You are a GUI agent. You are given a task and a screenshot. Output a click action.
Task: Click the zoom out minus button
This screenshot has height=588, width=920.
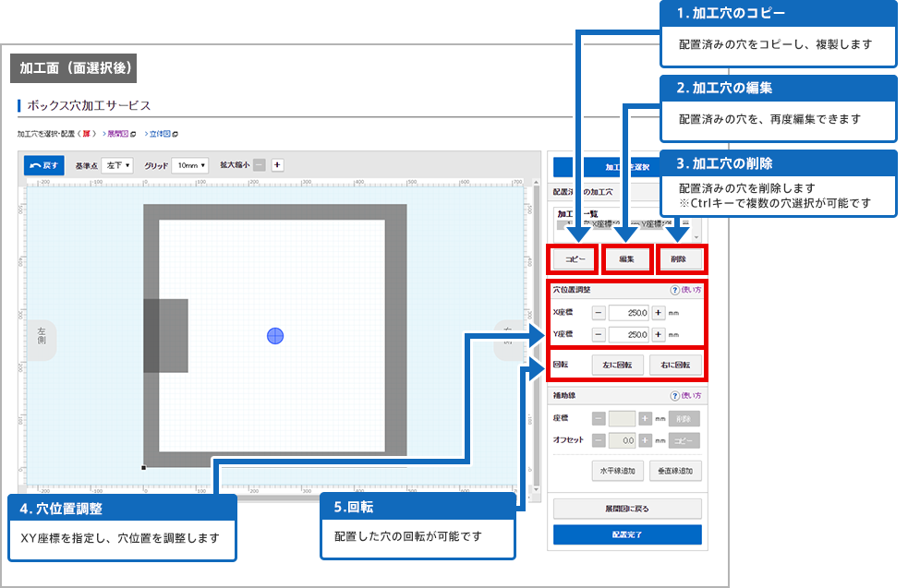[x=259, y=165]
